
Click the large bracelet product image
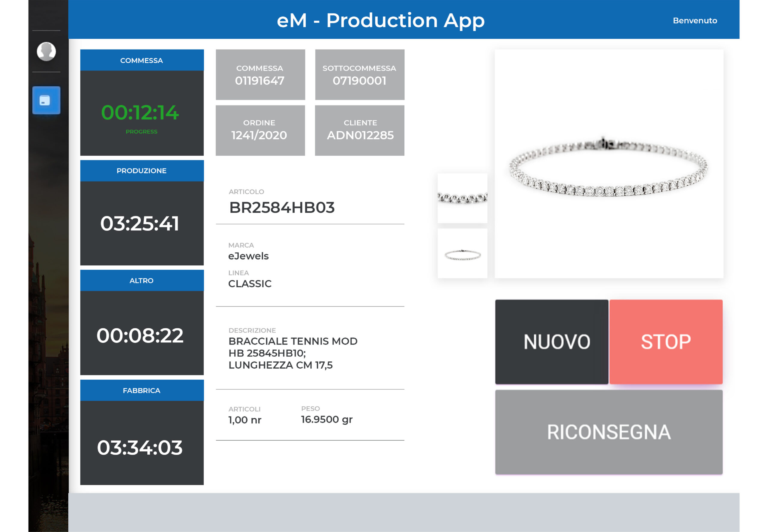click(x=609, y=164)
